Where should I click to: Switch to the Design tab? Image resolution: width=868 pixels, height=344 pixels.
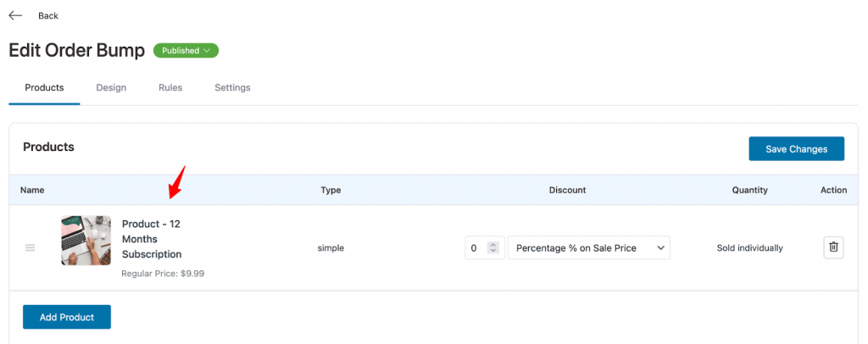click(111, 87)
